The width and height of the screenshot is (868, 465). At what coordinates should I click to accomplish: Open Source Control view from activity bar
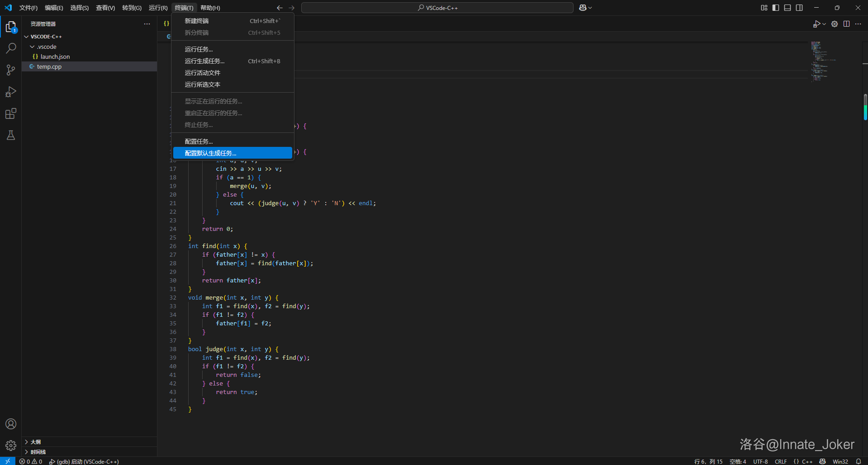coord(11,70)
